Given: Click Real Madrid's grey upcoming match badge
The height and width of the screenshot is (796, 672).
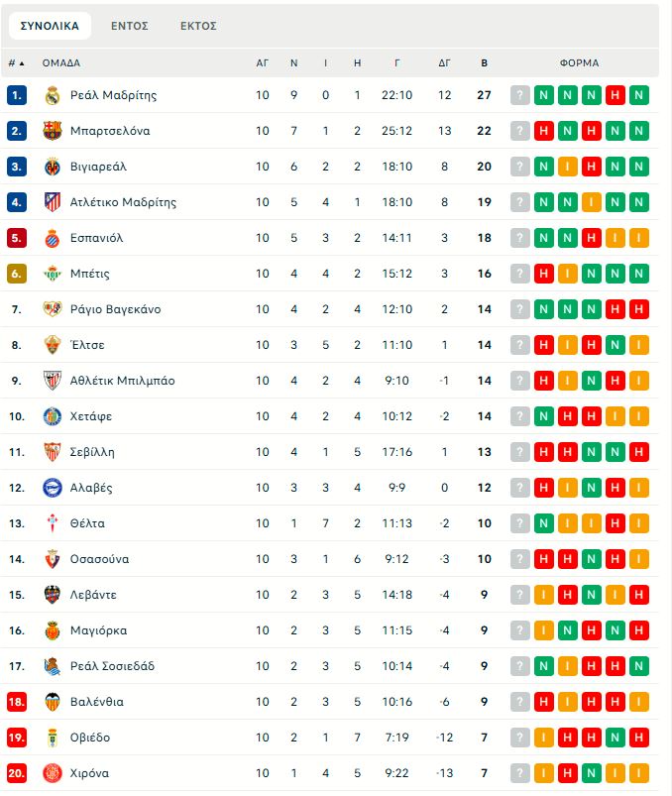Looking at the screenshot, I should pyautogui.click(x=520, y=95).
